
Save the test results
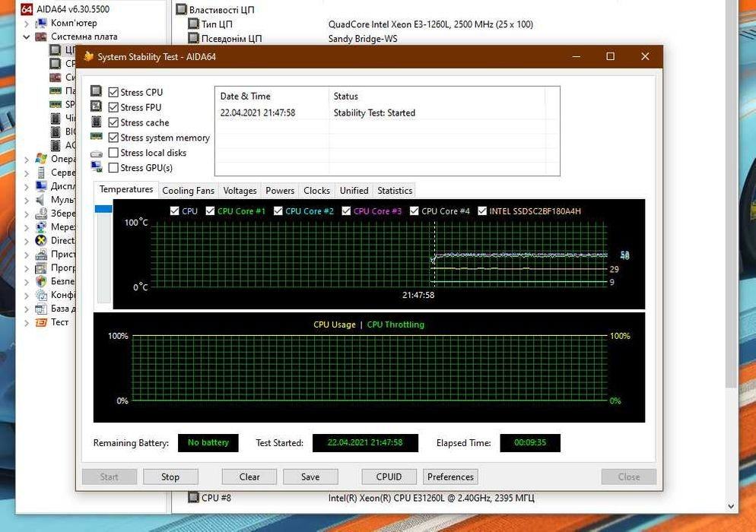coord(310,477)
